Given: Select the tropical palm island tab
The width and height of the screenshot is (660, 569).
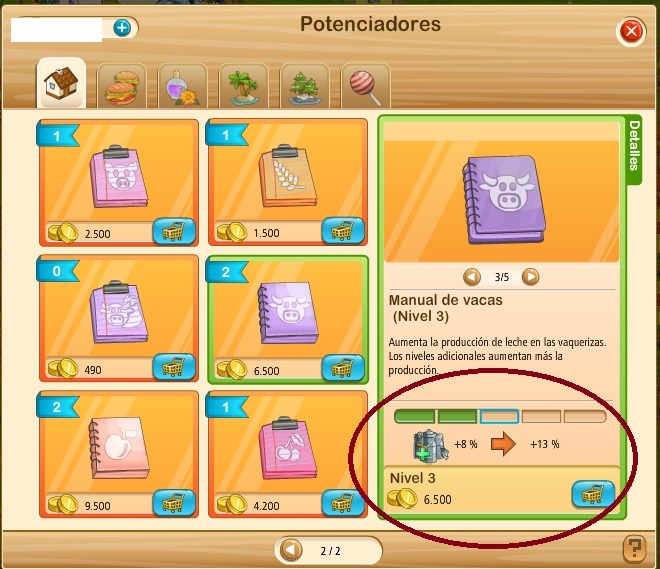Looking at the screenshot, I should 244,87.
